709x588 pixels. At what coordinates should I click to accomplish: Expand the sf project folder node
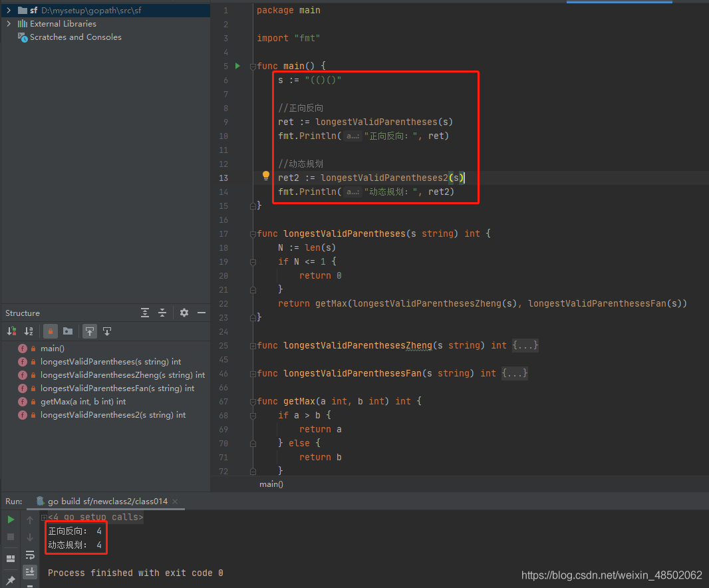(9, 10)
